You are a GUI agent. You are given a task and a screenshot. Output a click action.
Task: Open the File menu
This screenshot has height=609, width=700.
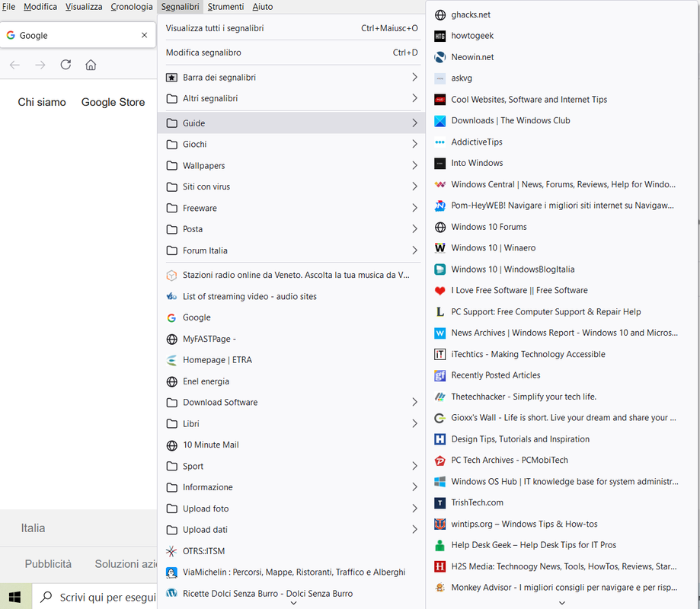click(9, 7)
